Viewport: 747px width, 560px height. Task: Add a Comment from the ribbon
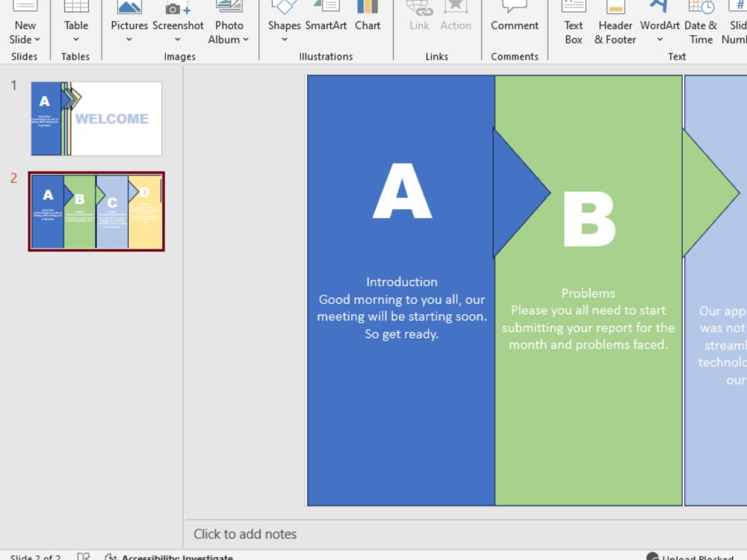click(x=515, y=18)
